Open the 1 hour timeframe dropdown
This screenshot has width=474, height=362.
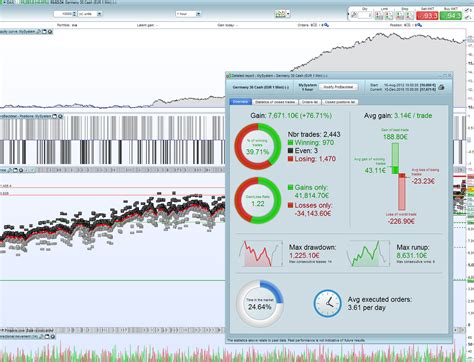pyautogui.click(x=188, y=14)
